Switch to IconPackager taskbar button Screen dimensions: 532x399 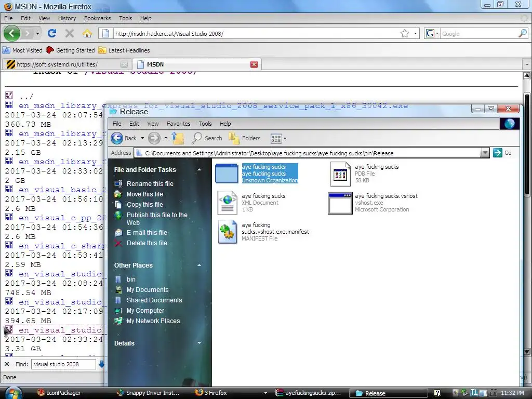tap(60, 393)
